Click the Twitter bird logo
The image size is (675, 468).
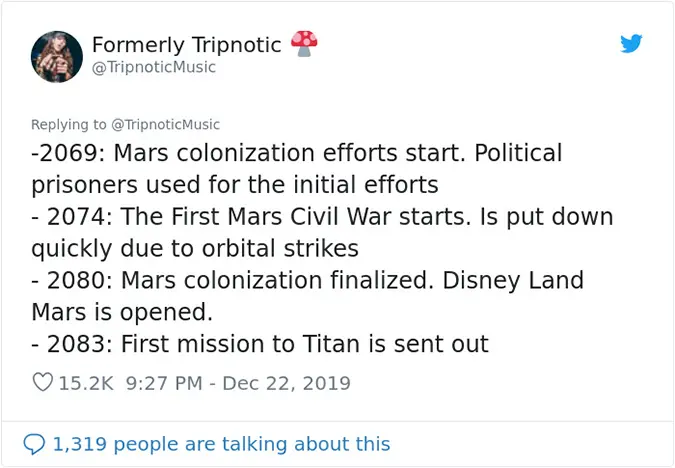point(631,44)
